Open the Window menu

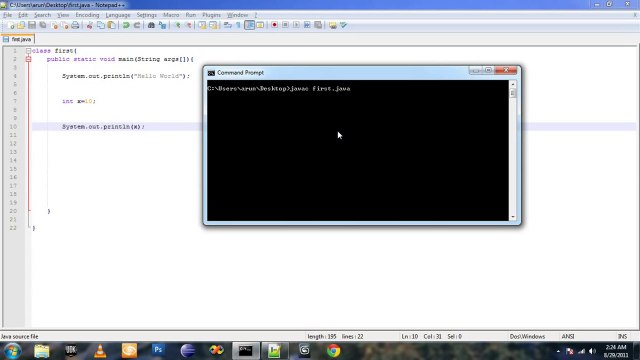click(237, 15)
